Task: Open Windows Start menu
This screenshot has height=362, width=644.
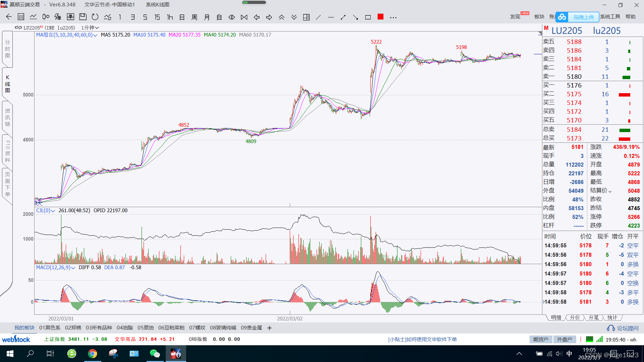Action: [x=10, y=354]
